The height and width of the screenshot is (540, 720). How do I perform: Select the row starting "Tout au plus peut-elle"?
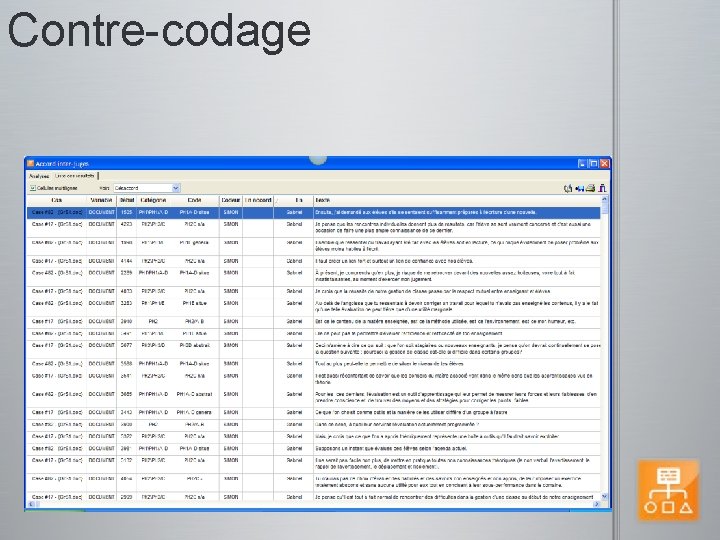coord(314,364)
